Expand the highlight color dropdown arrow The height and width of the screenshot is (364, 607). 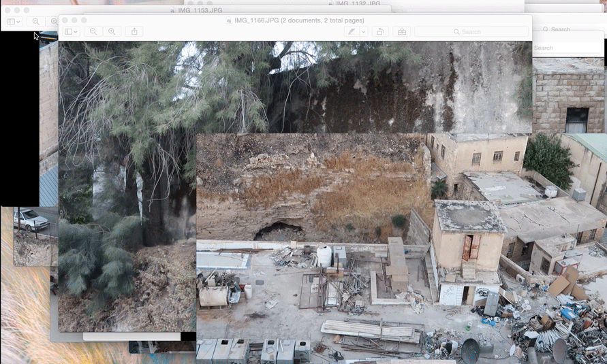click(364, 32)
